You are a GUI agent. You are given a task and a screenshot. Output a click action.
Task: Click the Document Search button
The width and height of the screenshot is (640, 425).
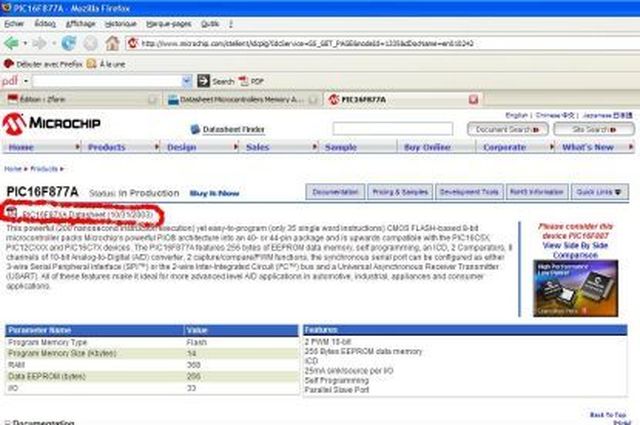507,129
